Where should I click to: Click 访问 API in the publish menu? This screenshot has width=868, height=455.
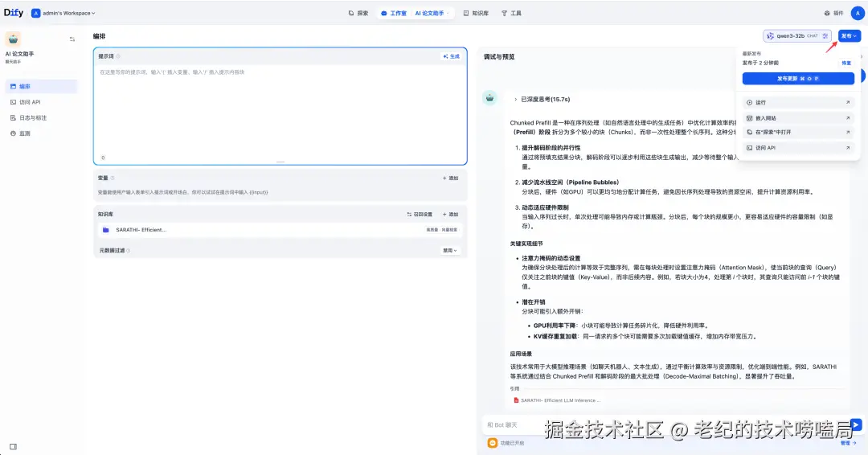[x=798, y=148]
